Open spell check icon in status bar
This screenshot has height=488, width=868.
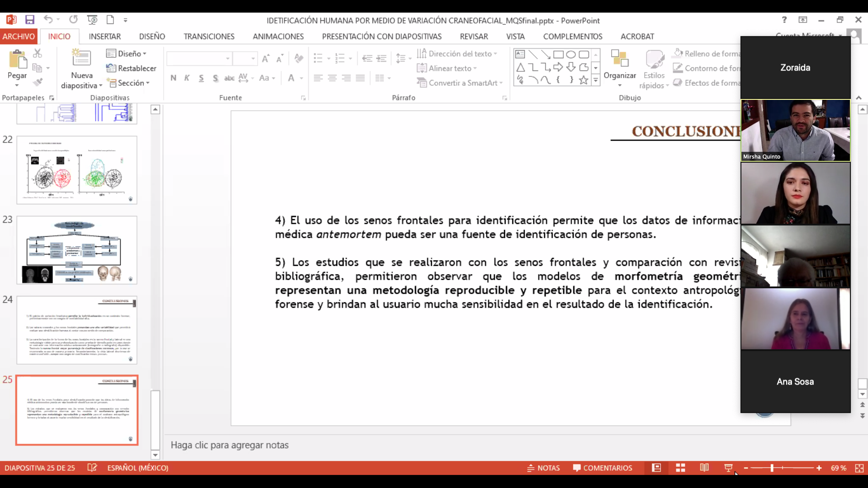coord(92,468)
